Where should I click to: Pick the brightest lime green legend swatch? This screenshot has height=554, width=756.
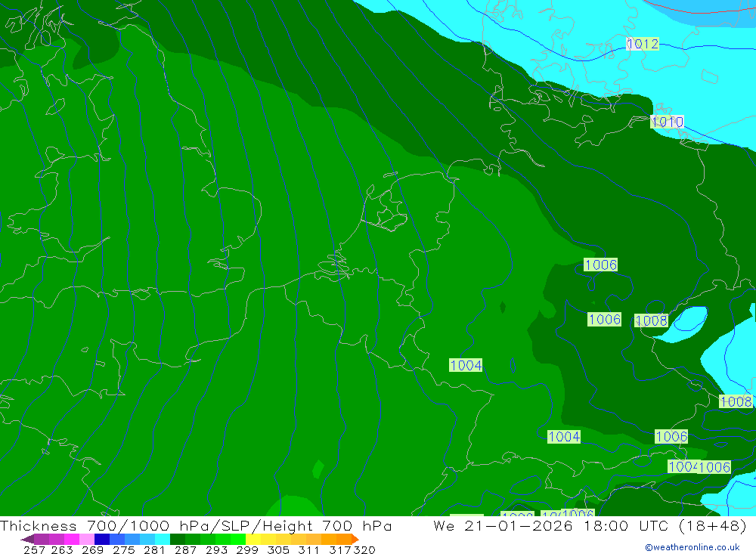coord(238,539)
